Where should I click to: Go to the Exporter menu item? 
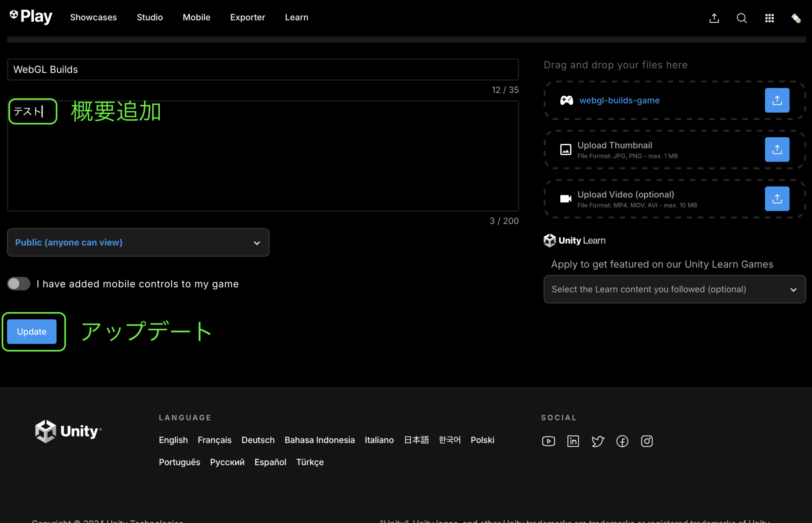[x=247, y=17]
